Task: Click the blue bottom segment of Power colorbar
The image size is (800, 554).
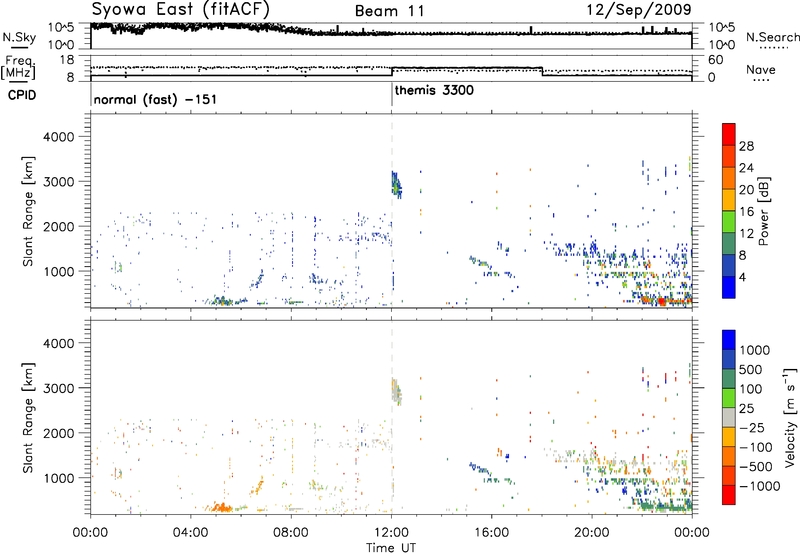Action: click(729, 287)
